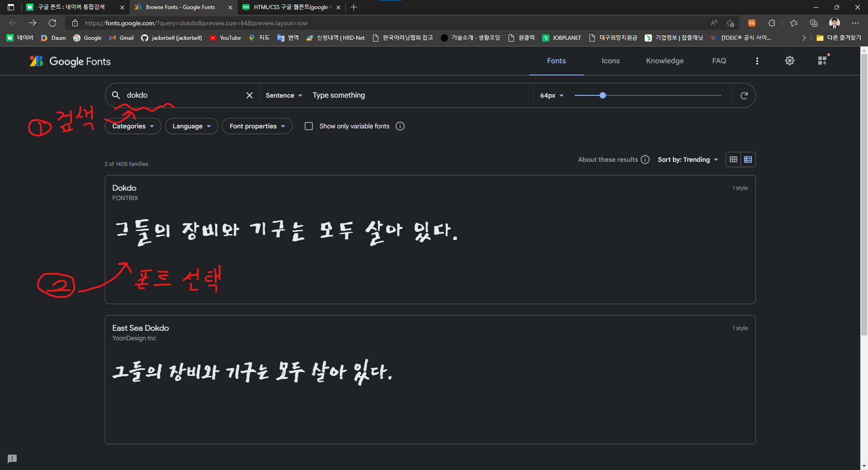Open the Knowledge tab
The height and width of the screenshot is (470, 868).
[x=665, y=61]
